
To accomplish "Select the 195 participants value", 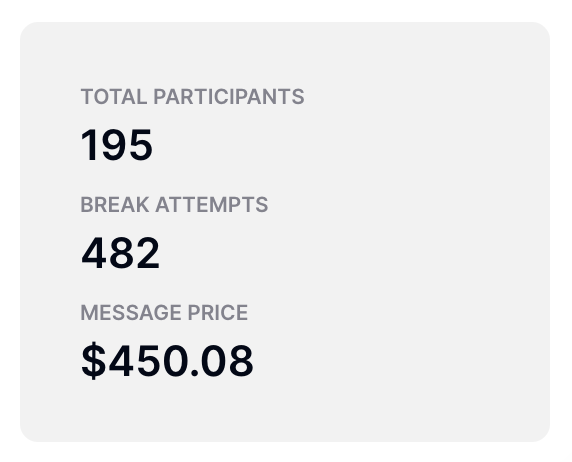I will (x=116, y=145).
